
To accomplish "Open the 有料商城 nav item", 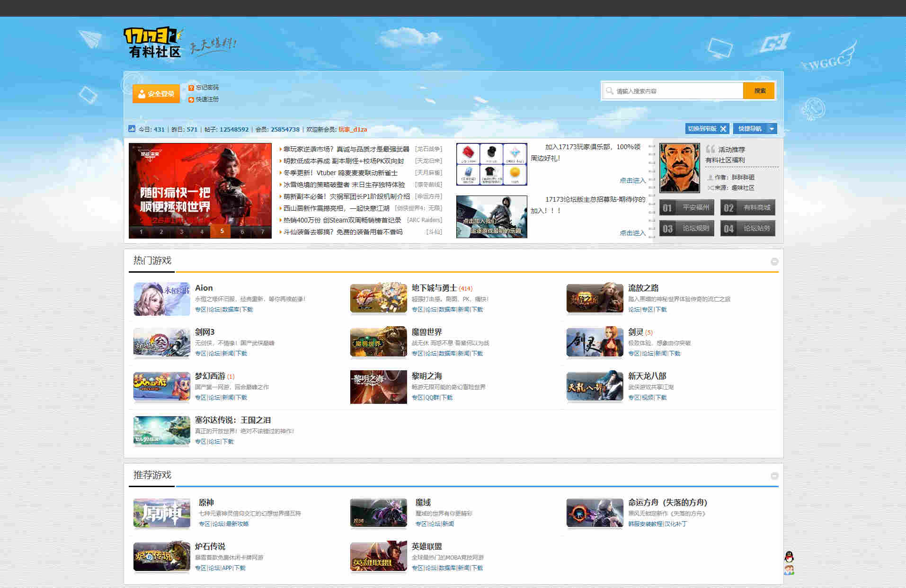I will 747,207.
